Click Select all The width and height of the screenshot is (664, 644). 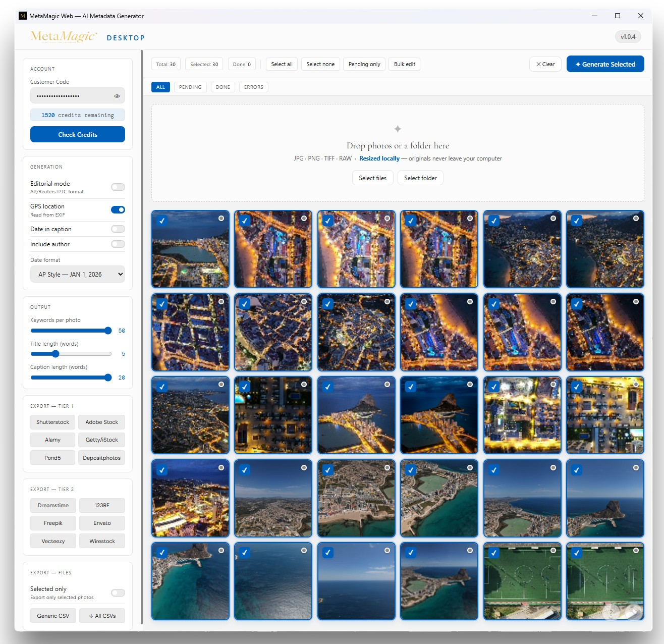(282, 64)
